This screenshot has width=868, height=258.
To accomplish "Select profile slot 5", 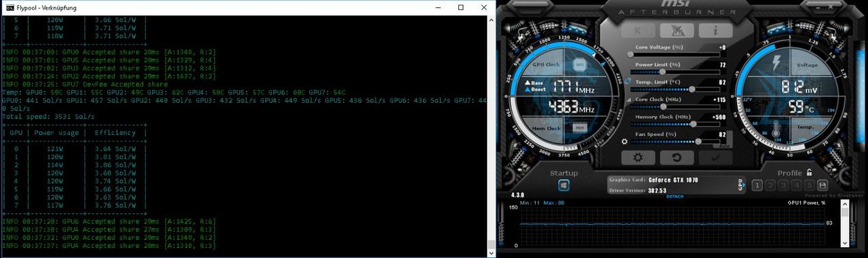I will (810, 185).
